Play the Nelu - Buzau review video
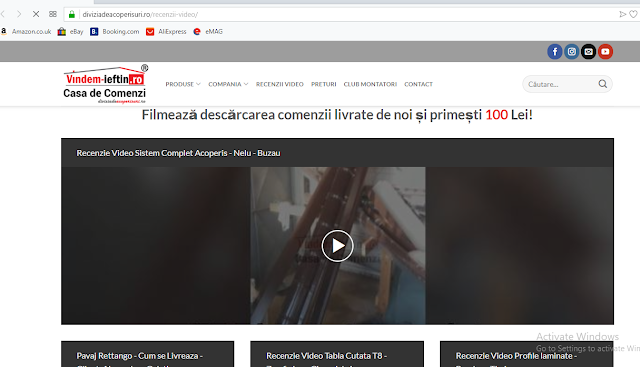The width and height of the screenshot is (640, 367). pyautogui.click(x=337, y=246)
